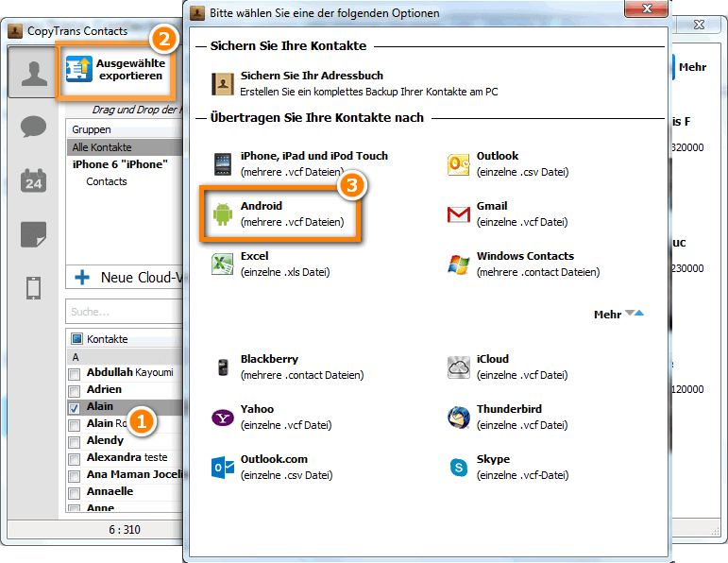Click the purple Yahoo icon
The width and height of the screenshot is (728, 563).
pos(223,418)
